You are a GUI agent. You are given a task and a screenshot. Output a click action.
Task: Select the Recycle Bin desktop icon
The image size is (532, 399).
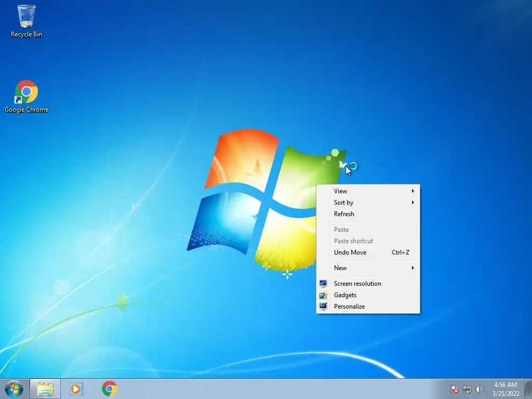pos(26,21)
